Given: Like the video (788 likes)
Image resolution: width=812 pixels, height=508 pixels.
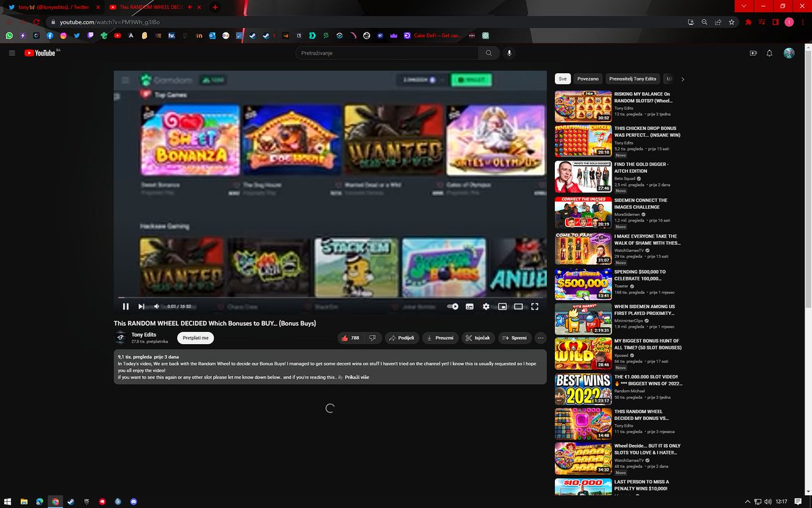Looking at the screenshot, I should 351,337.
